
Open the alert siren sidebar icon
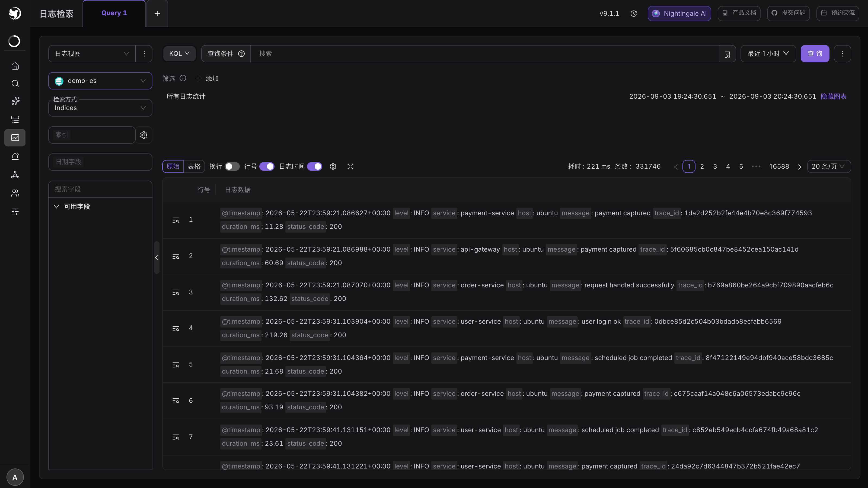[15, 156]
